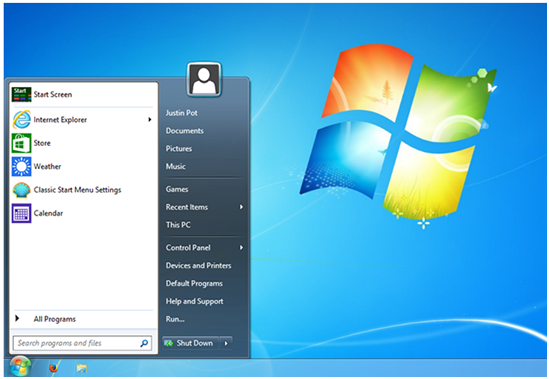Click the user account picture
The width and height of the screenshot is (549, 379).
point(204,79)
